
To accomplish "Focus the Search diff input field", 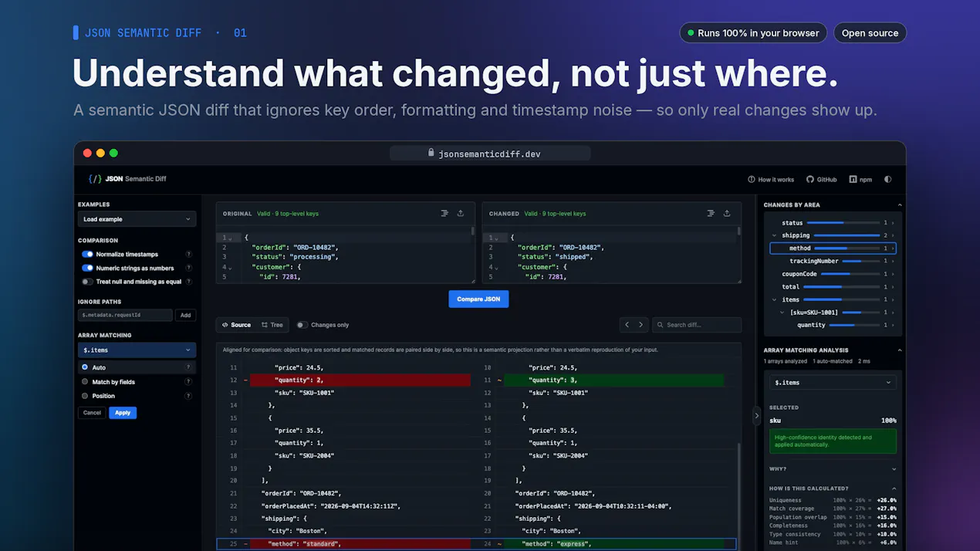I will [697, 325].
